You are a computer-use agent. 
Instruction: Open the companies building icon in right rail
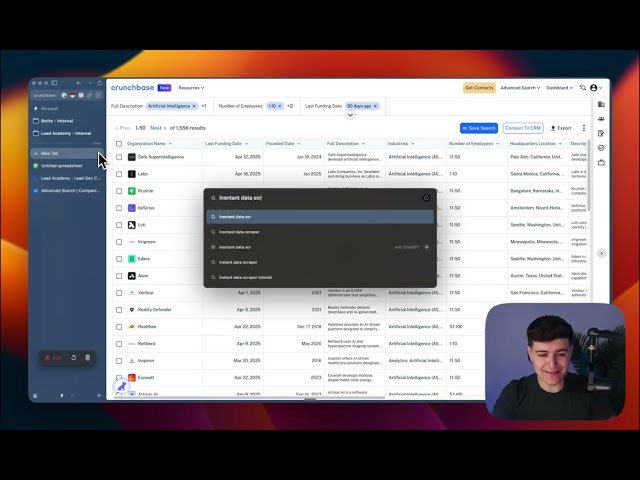click(x=601, y=104)
